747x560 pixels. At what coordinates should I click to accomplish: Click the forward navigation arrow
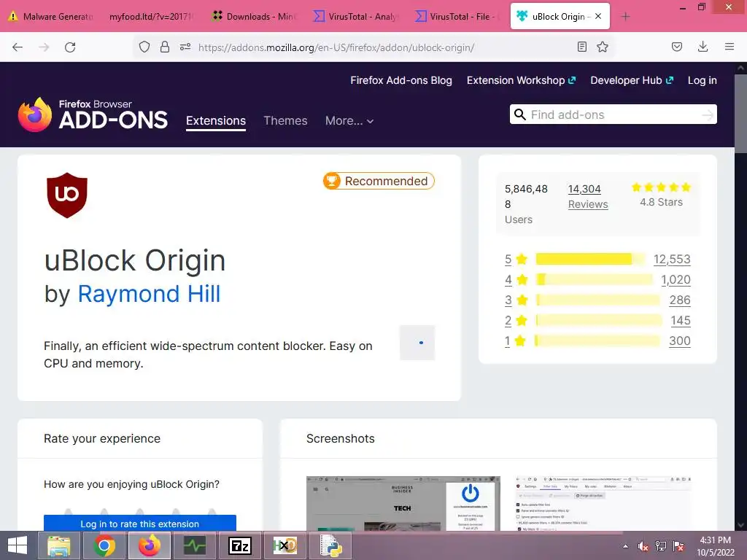point(44,47)
